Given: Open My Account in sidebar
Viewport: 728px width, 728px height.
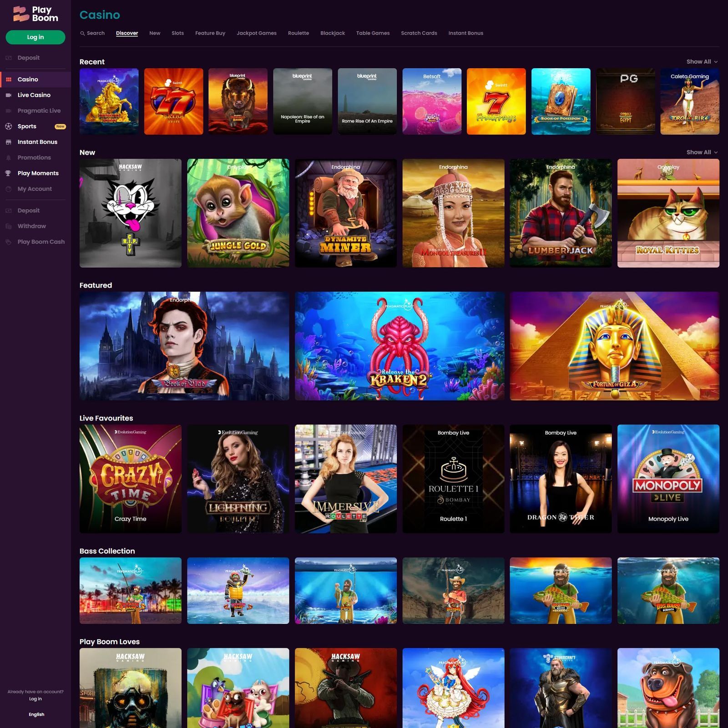Looking at the screenshot, I should coord(35,189).
